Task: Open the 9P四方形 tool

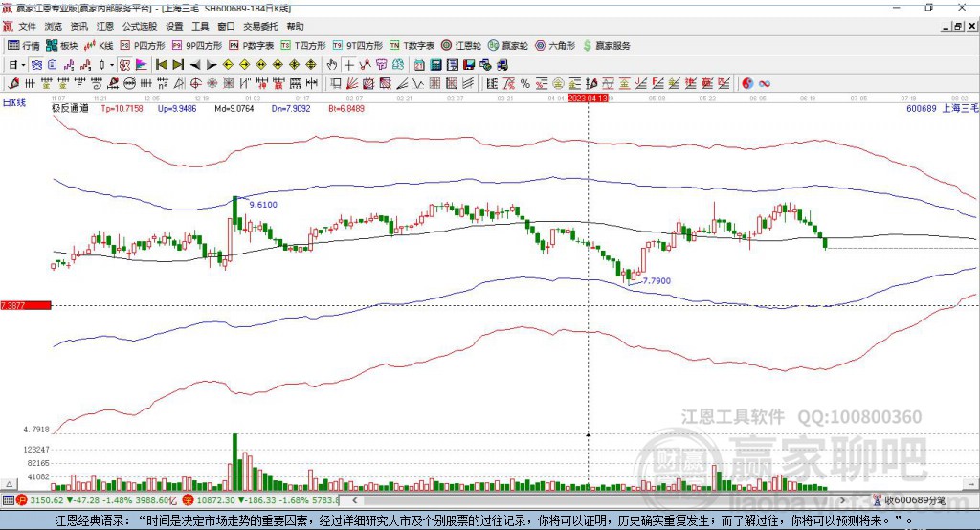Action: click(x=197, y=46)
